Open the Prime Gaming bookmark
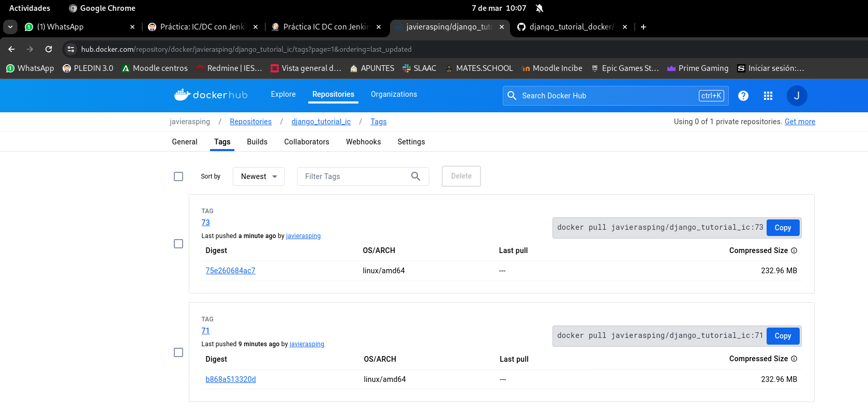 pos(698,68)
